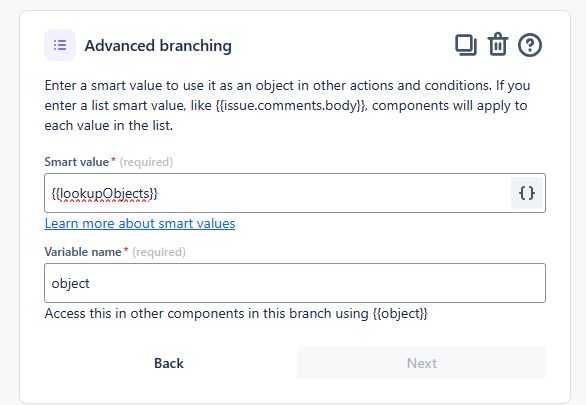Open help via the question mark icon
Image resolution: width=586 pixels, height=405 pixels.
(x=530, y=45)
